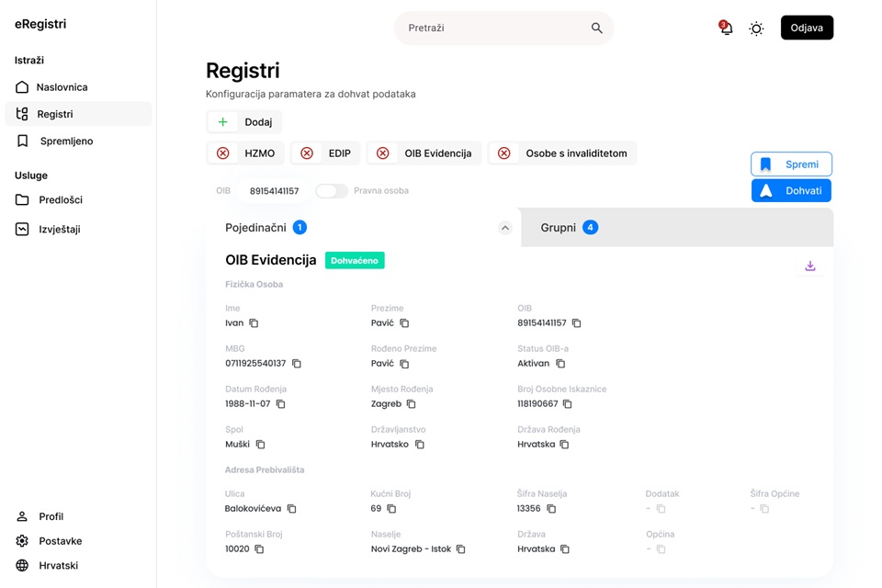Switch theme with the sun icon
This screenshot has width=882, height=588.
click(756, 28)
